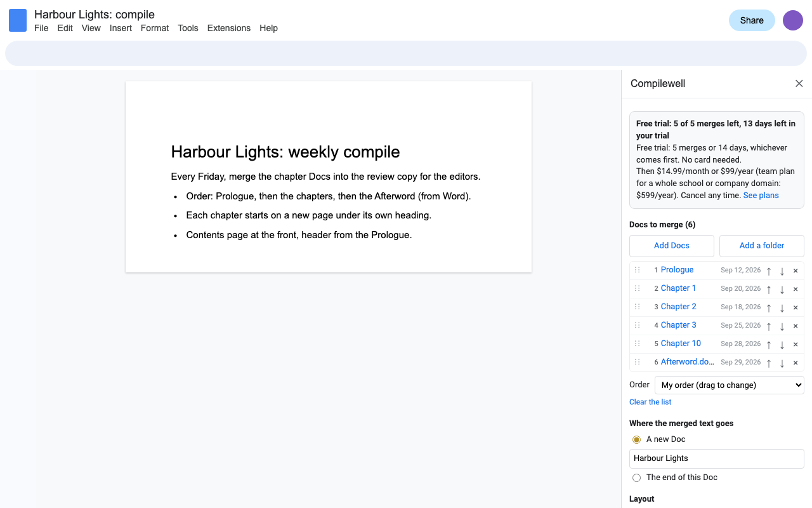Open the purple account avatar
812x508 pixels.
pos(793,20)
